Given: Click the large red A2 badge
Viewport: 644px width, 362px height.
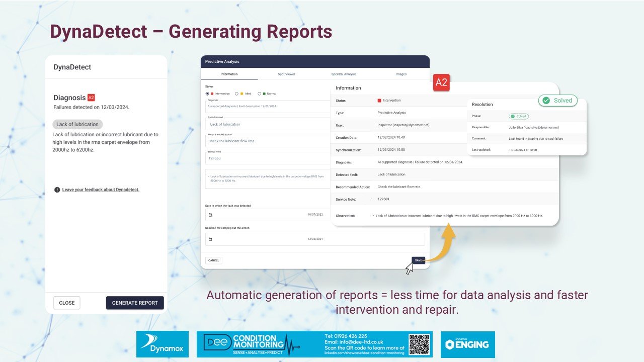Looking at the screenshot, I should coord(441,83).
